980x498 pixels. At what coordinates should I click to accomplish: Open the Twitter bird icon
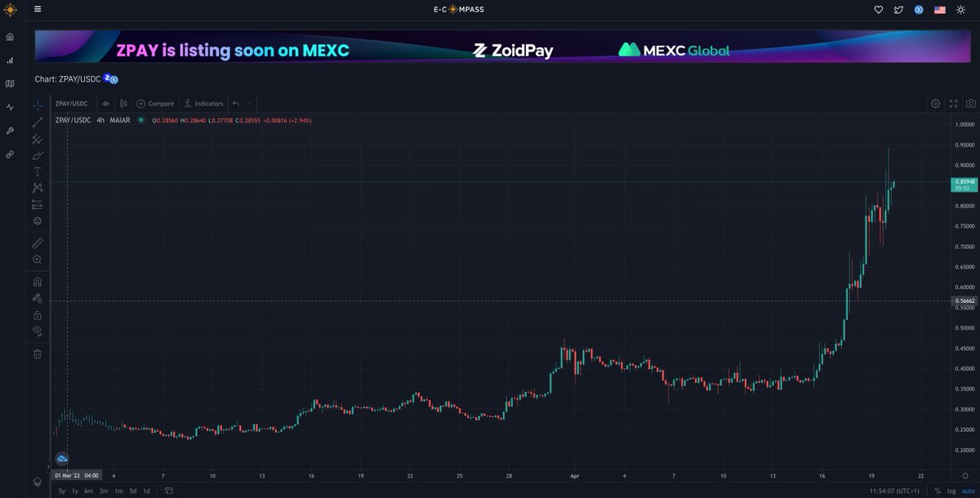pos(899,10)
